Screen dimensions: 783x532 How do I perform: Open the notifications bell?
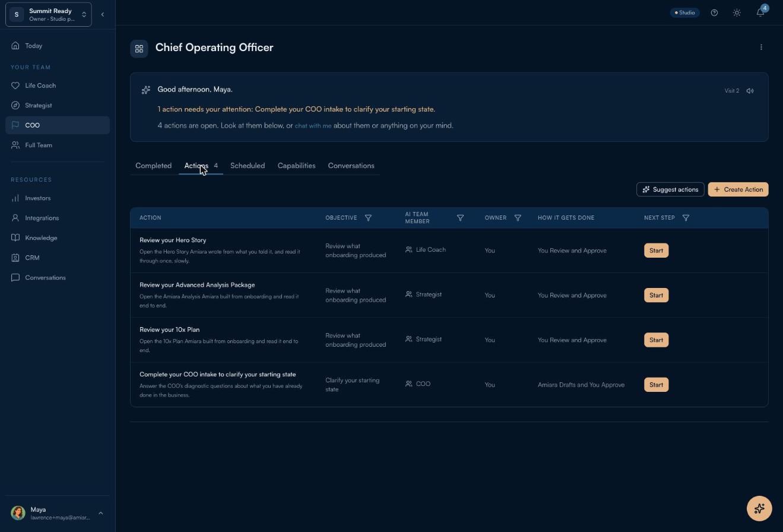coord(760,12)
